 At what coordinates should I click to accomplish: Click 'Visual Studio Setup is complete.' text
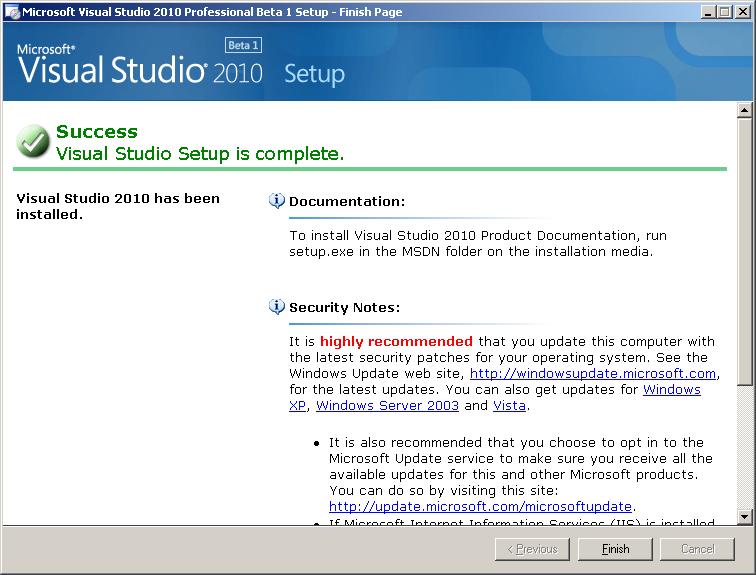click(200, 154)
